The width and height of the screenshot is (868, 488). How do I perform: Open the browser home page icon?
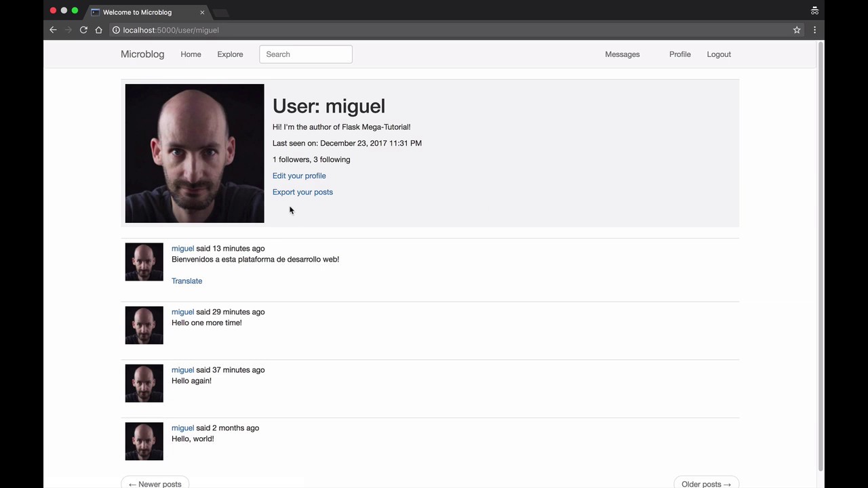98,30
